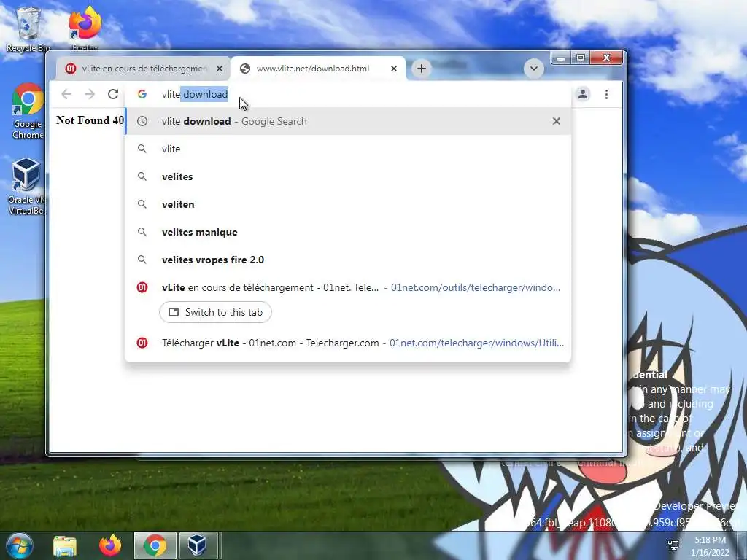This screenshot has height=560, width=747.
Task: Click the taskbar clock showing 5:18 PM
Action: (x=710, y=546)
